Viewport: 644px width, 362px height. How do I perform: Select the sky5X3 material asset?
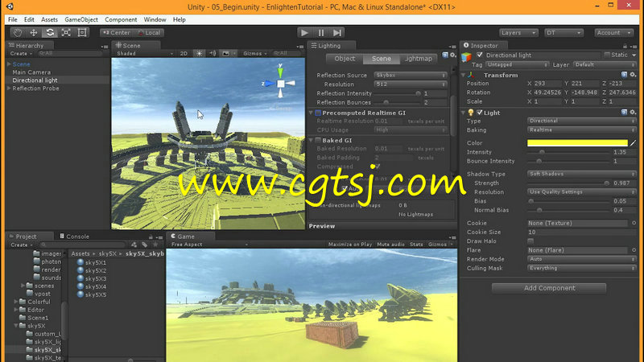92,278
